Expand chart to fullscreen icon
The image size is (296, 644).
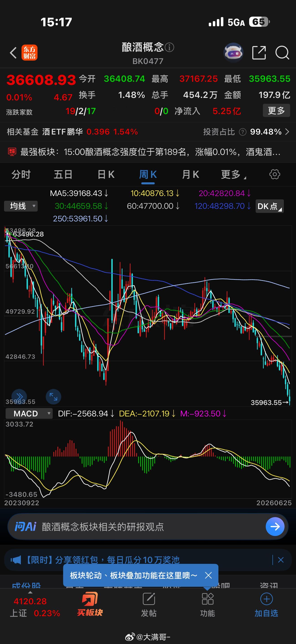point(53,397)
